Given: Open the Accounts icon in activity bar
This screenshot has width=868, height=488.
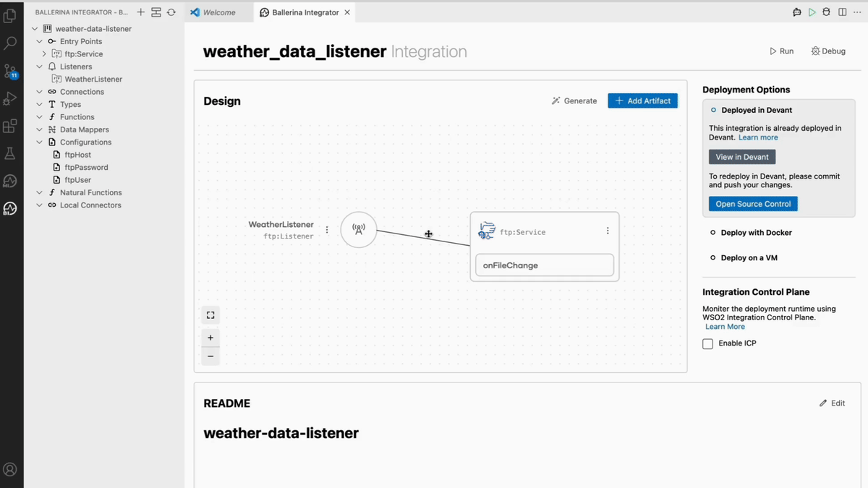Looking at the screenshot, I should (10, 469).
